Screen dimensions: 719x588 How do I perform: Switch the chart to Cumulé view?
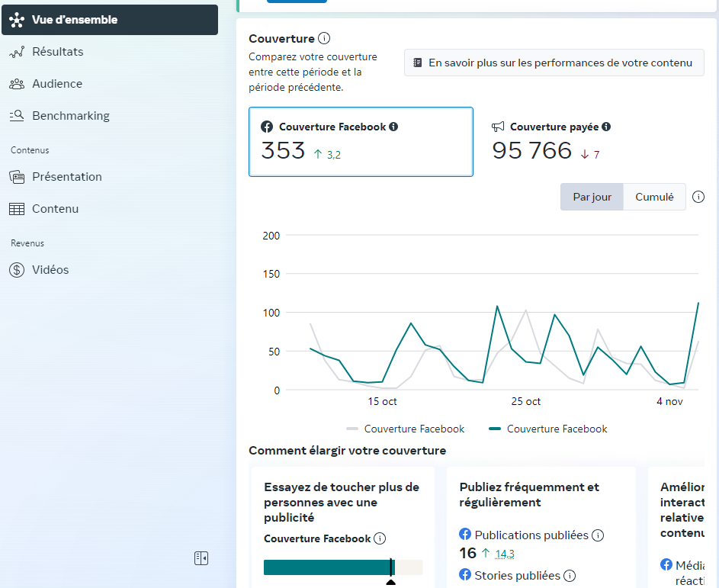click(654, 197)
